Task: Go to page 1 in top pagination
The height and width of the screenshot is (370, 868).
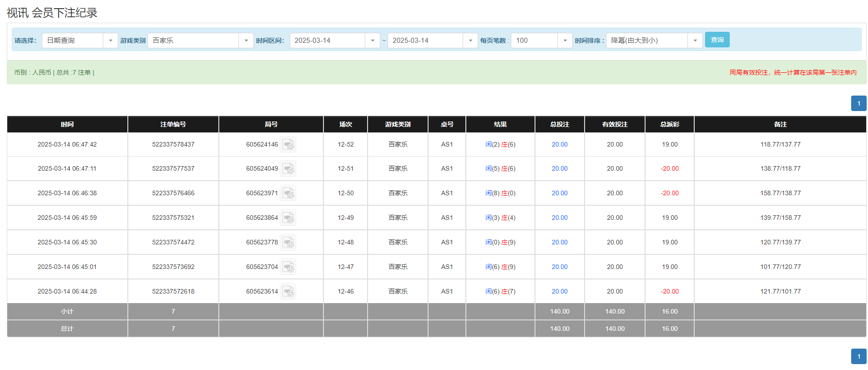Action: tap(858, 103)
